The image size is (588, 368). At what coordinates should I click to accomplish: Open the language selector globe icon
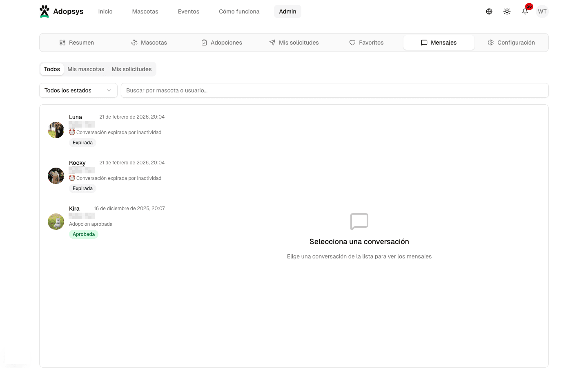489,11
